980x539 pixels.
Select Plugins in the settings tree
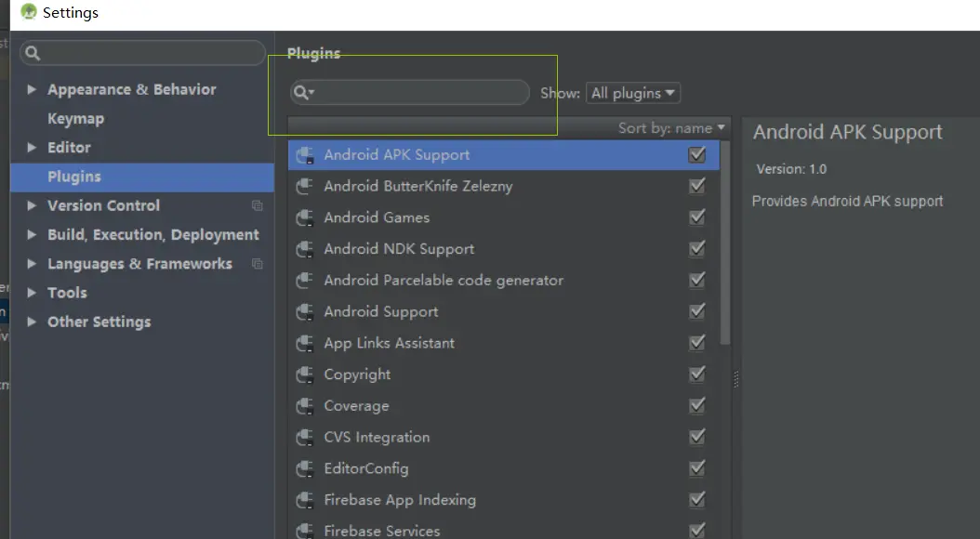click(x=142, y=177)
